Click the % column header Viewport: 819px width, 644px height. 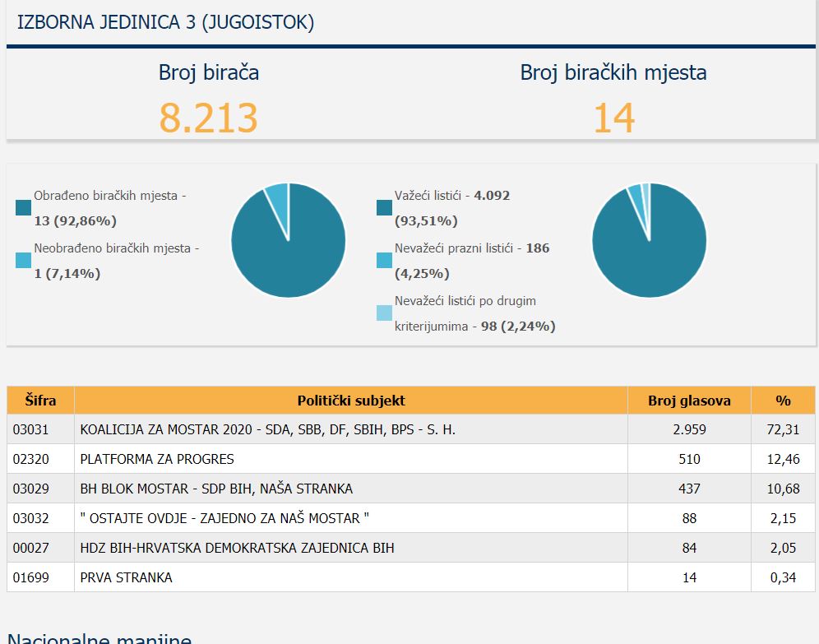click(783, 401)
